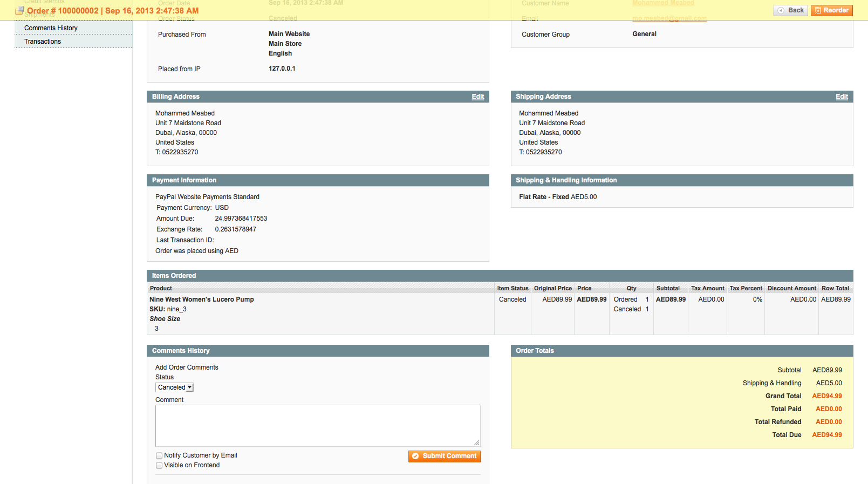
Task: Click the order document icon beside the order number
Action: pos(19,10)
